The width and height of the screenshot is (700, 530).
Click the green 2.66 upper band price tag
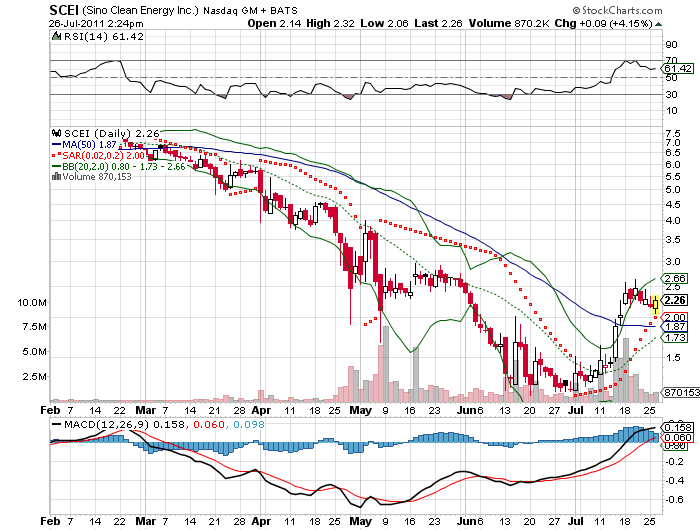point(674,279)
